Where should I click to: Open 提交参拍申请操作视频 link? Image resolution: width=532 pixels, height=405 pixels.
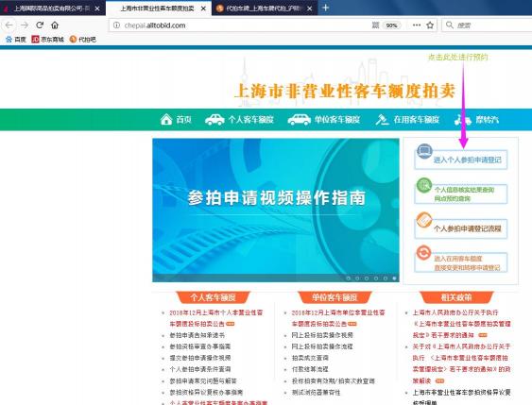(200, 358)
